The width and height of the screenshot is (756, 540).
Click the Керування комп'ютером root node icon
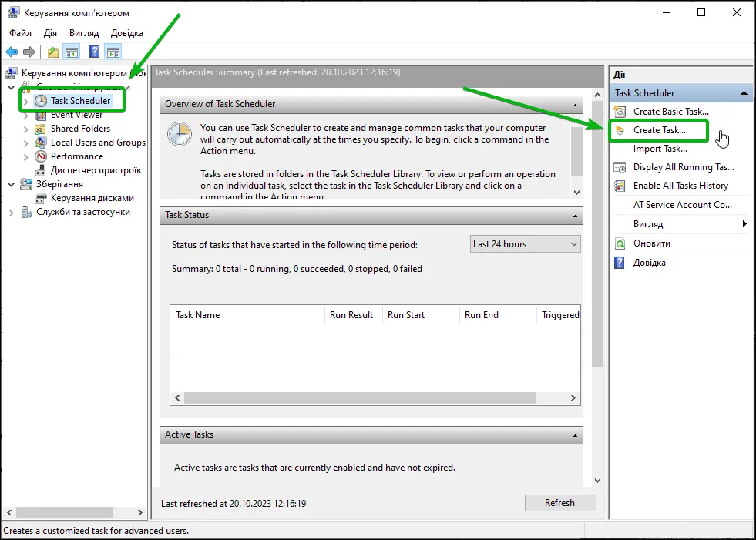pos(12,73)
